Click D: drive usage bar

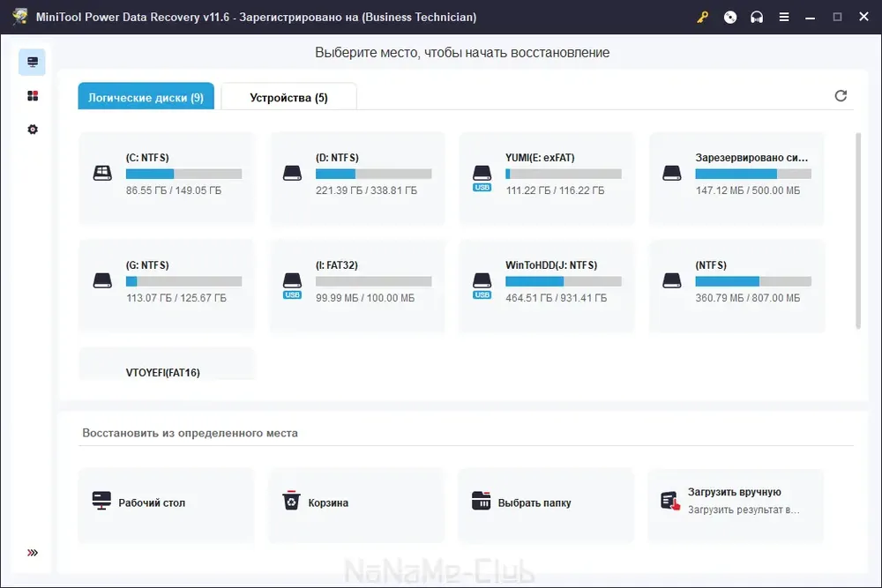pyautogui.click(x=373, y=174)
